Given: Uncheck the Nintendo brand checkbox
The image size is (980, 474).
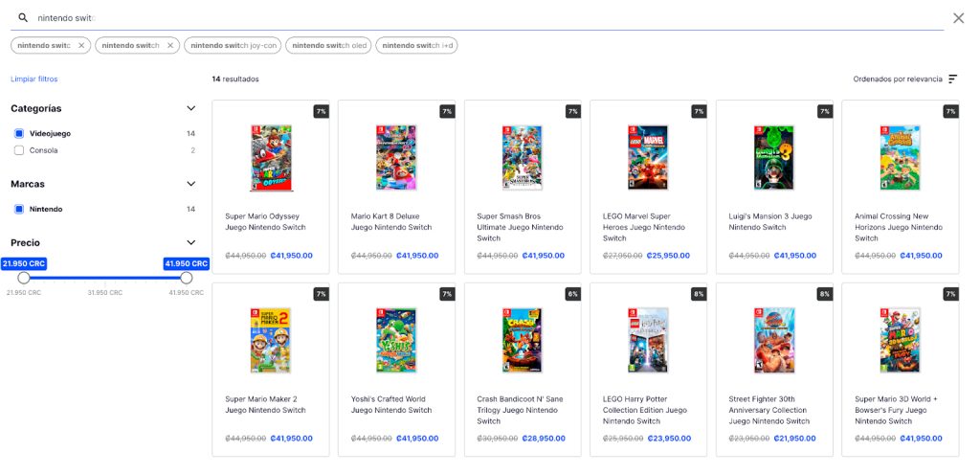Looking at the screenshot, I should (19, 209).
